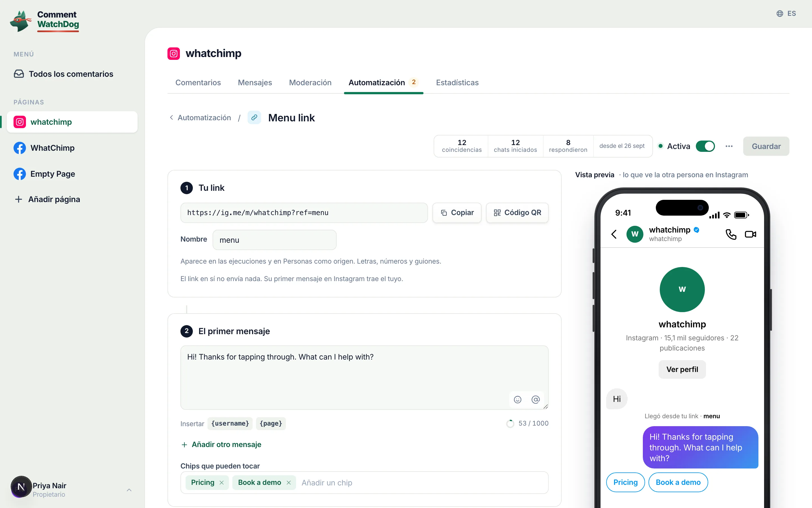This screenshot has height=508, width=812.
Task: Select the whatchimp Instagram icon in sidebar
Action: (20, 122)
